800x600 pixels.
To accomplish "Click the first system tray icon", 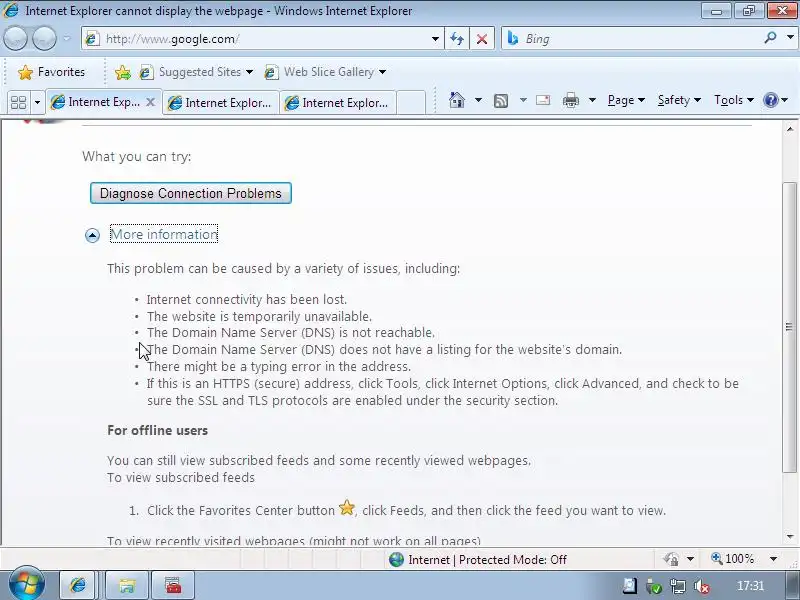I will (x=629, y=586).
